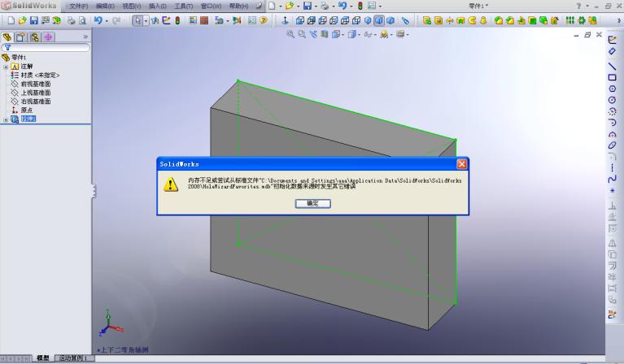
Task: Click the Smart Dimension icon
Action: [612, 51]
